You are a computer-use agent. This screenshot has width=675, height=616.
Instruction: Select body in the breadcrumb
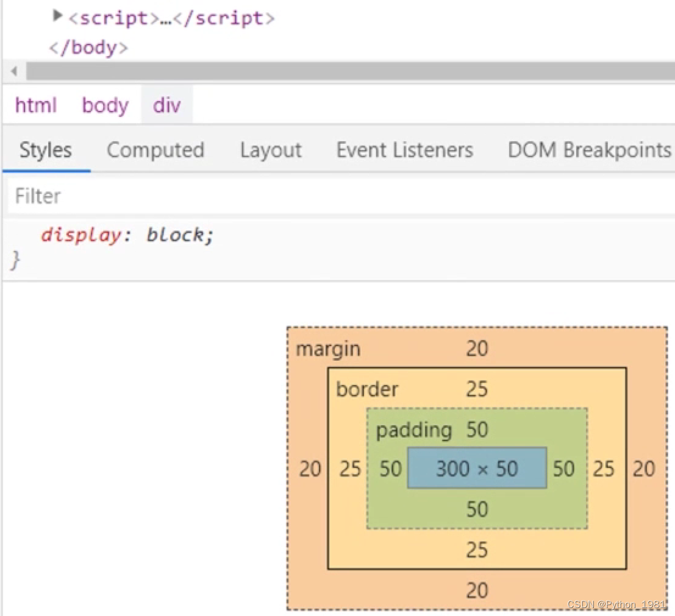105,105
